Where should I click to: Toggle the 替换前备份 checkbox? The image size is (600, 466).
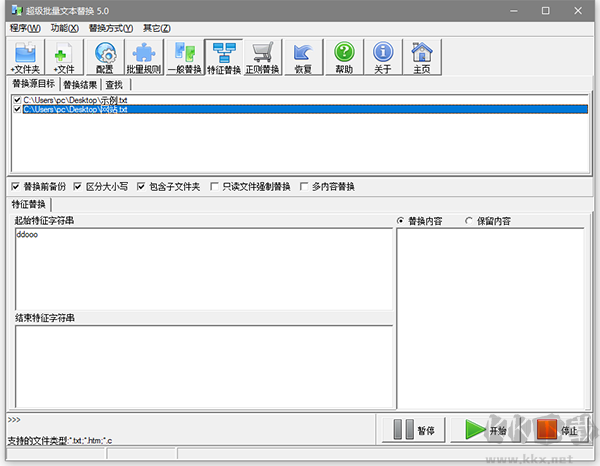pyautogui.click(x=15, y=187)
